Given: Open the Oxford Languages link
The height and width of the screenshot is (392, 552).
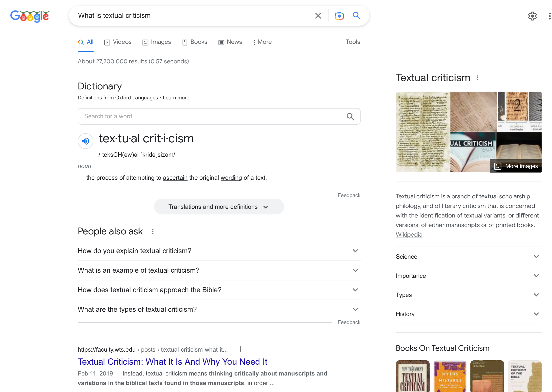Looking at the screenshot, I should pyautogui.click(x=136, y=98).
